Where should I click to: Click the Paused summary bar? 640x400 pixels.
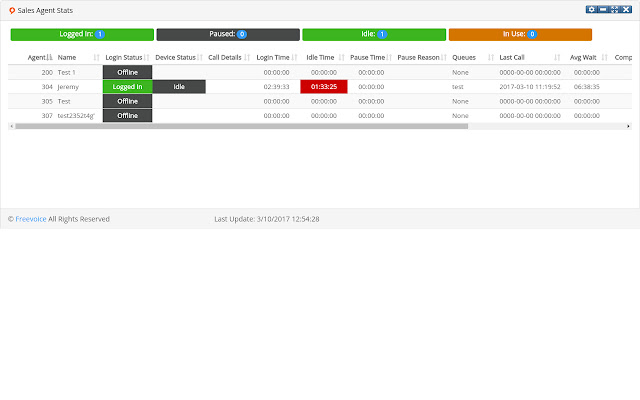[228, 34]
